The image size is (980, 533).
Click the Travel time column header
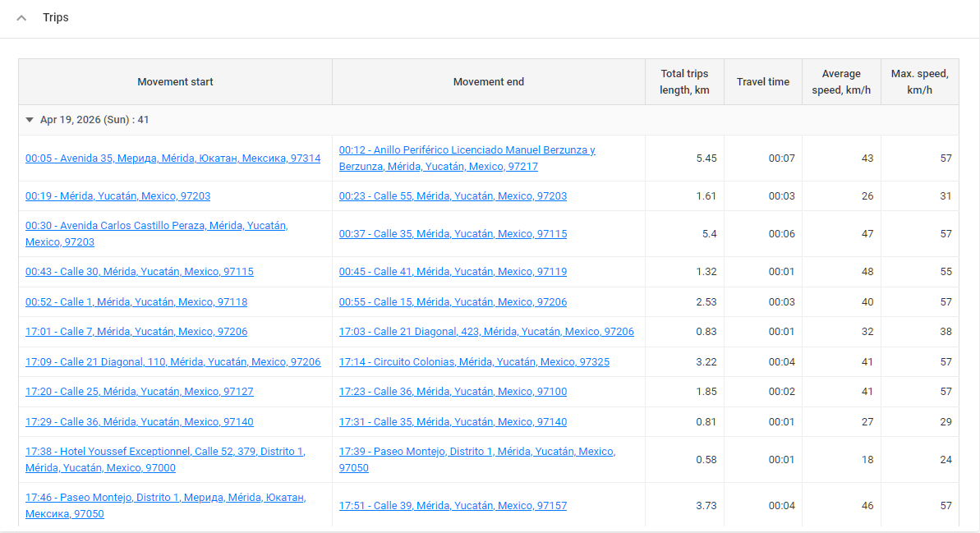(762, 81)
